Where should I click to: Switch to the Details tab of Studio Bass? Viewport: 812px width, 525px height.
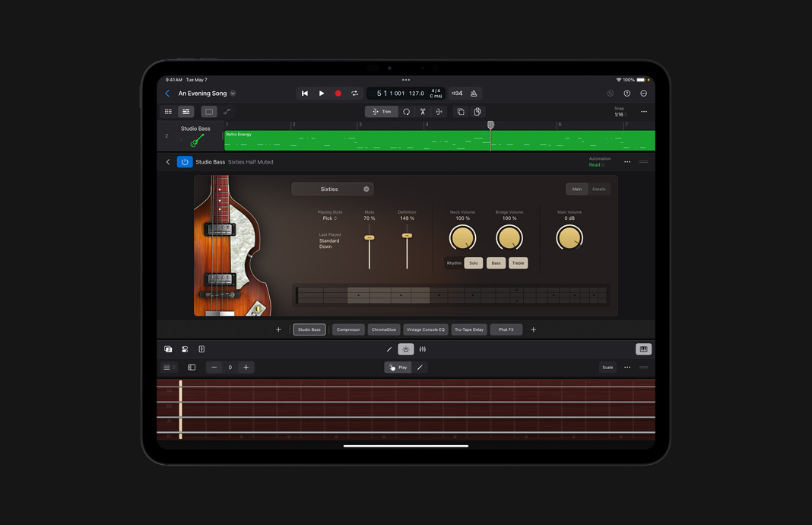(x=598, y=189)
